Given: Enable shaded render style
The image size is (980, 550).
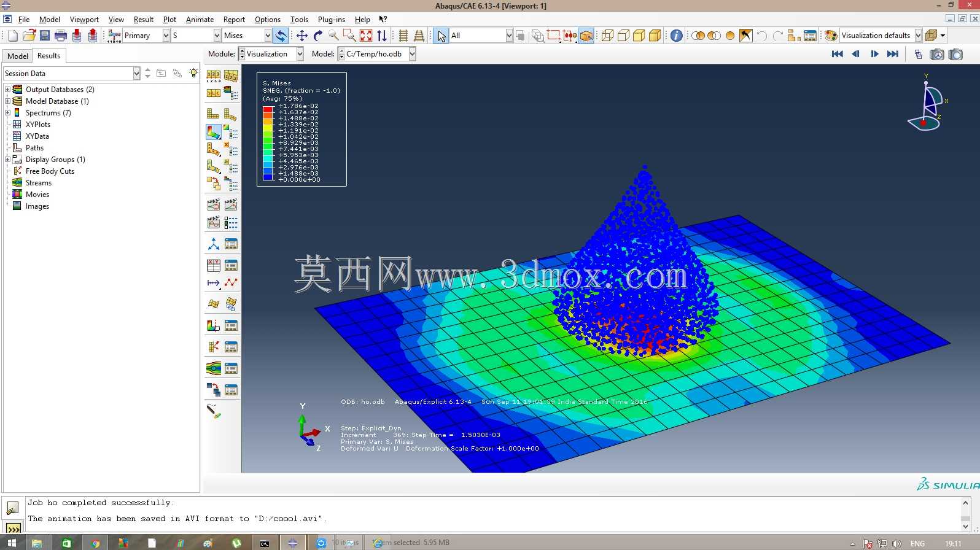Looking at the screenshot, I should tap(655, 36).
